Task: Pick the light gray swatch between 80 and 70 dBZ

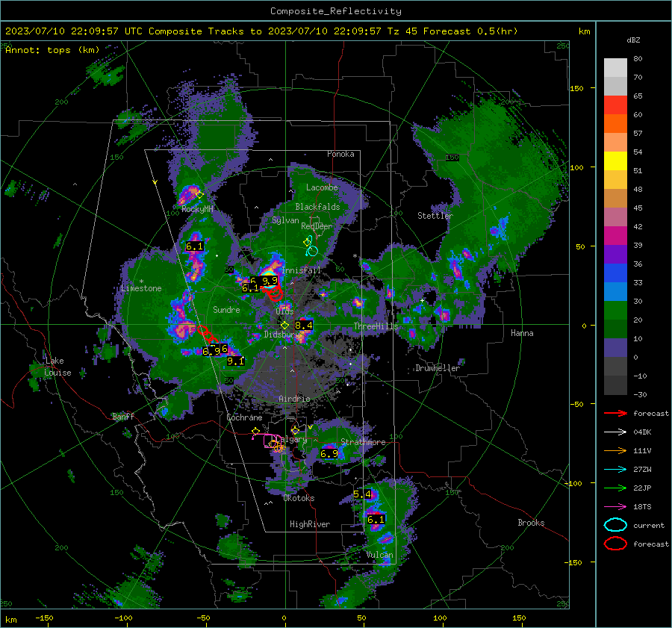Action: click(x=615, y=68)
